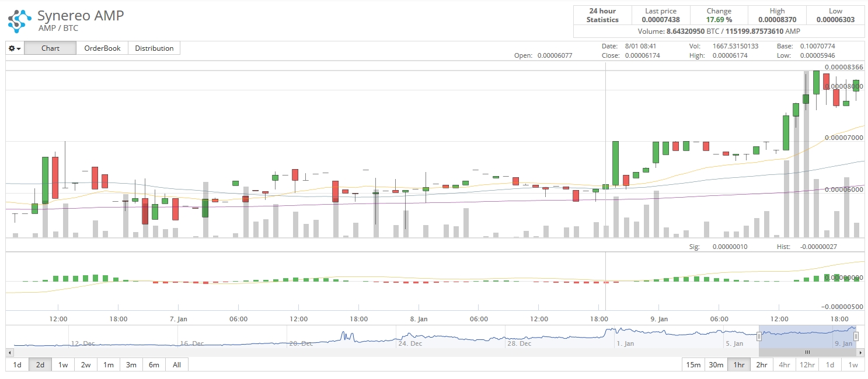Set chart range to 1w
Image resolution: width=868 pixels, height=379 pixels.
pyautogui.click(x=63, y=365)
